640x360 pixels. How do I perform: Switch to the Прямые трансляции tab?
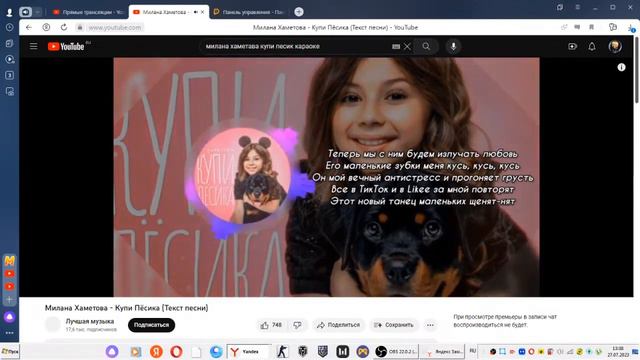(x=88, y=12)
